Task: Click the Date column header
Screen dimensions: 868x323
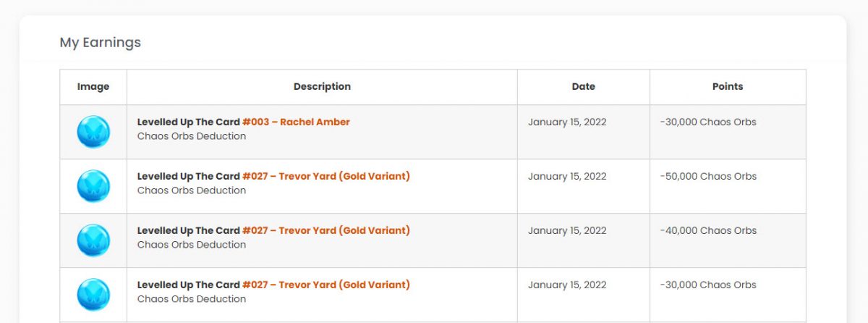Action: click(584, 87)
